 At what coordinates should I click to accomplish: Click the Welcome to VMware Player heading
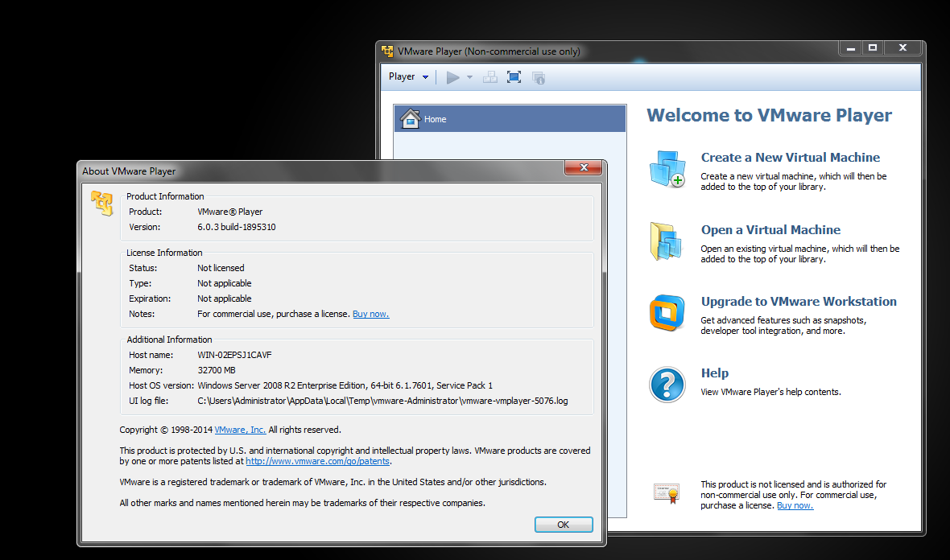pyautogui.click(x=769, y=115)
